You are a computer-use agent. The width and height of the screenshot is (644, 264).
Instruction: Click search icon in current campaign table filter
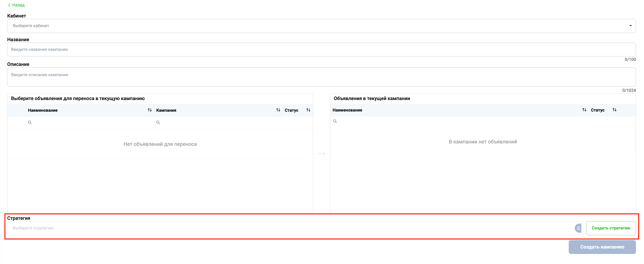point(335,121)
